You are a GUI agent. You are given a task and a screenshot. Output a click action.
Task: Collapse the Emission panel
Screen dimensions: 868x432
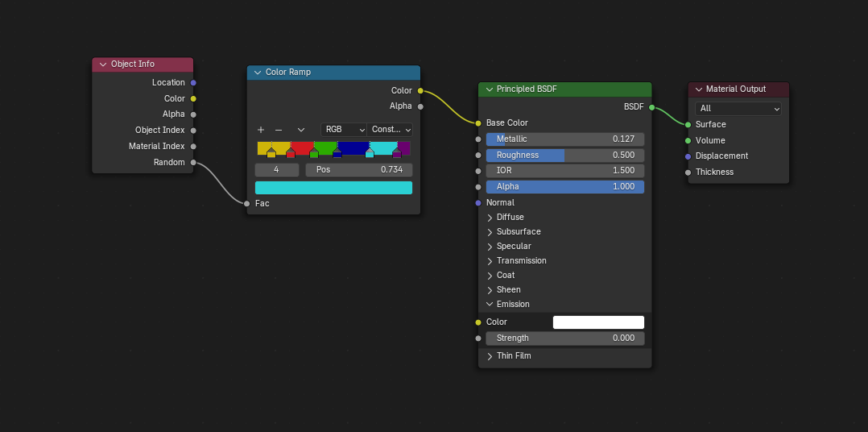(x=490, y=304)
